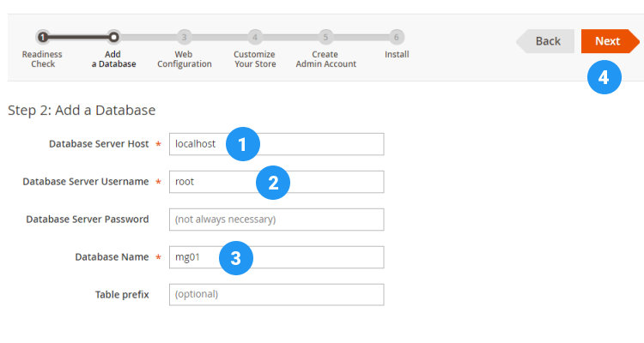644x343 pixels.
Task: Click blue annotation badge number 1
Action: click(242, 145)
